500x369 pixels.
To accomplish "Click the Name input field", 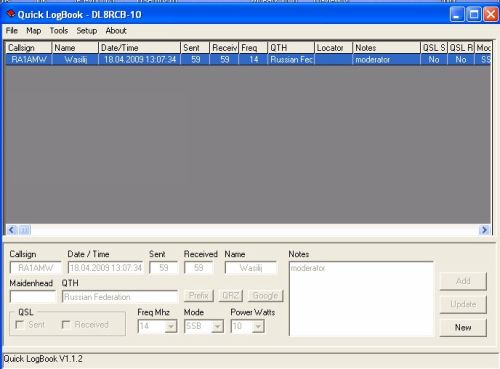I will (x=251, y=268).
